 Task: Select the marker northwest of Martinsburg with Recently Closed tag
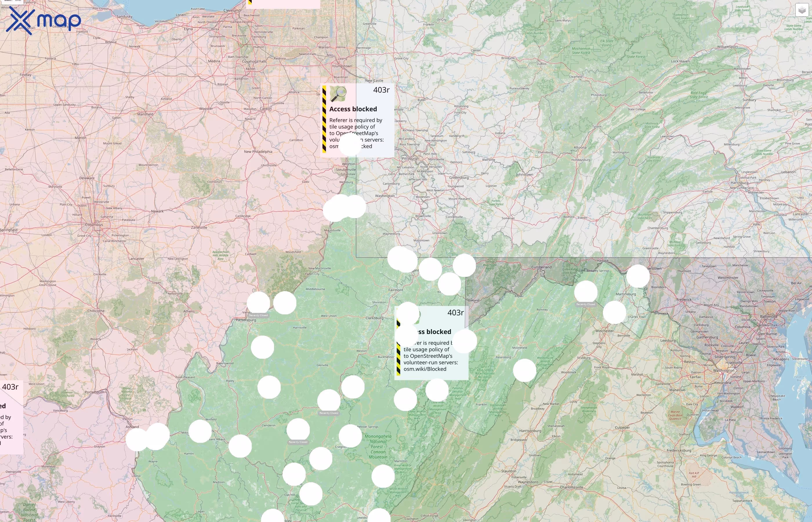click(586, 292)
